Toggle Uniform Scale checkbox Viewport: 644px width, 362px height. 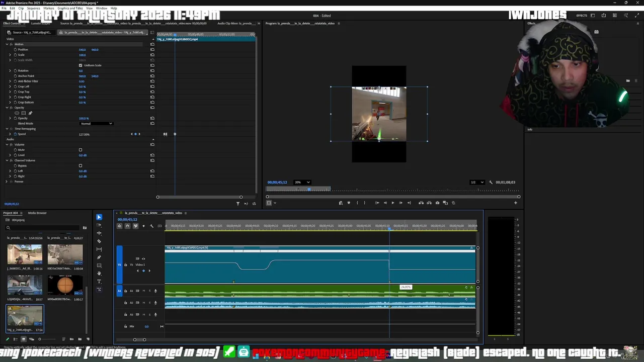[x=80, y=65]
